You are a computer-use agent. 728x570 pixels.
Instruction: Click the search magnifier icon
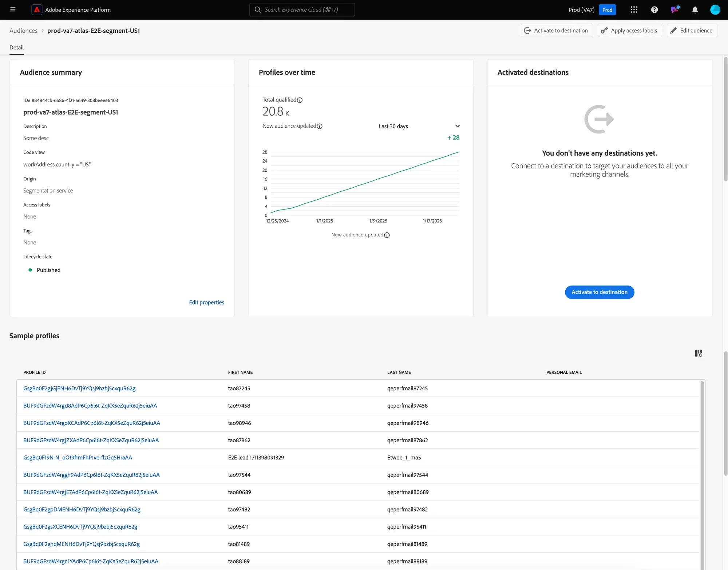click(258, 10)
